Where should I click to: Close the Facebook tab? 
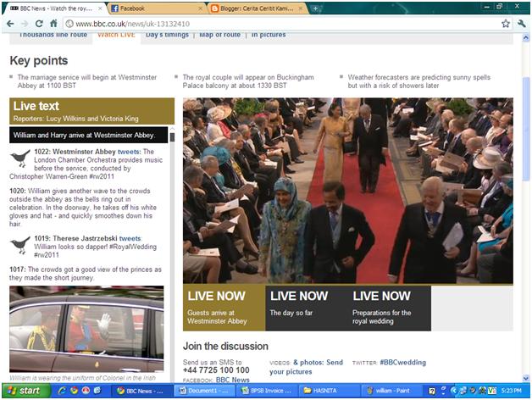coord(201,8)
